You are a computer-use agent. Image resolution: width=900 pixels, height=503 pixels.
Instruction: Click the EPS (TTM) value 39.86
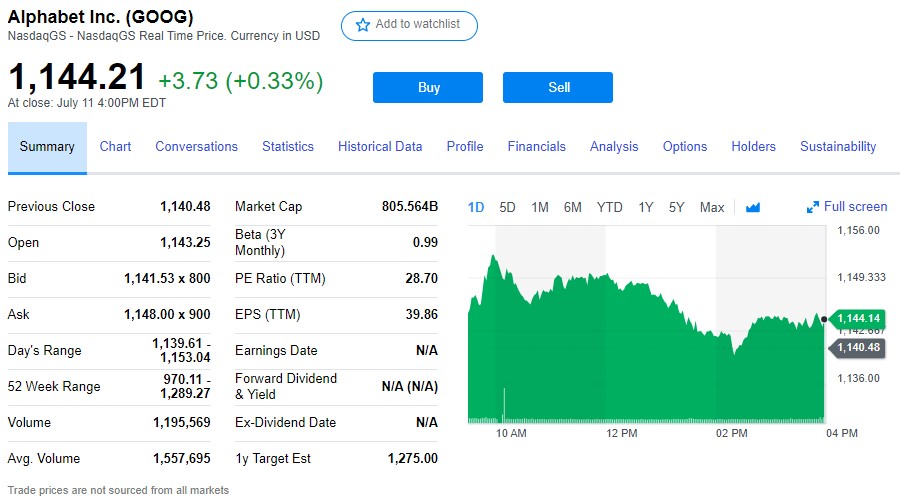pos(421,315)
